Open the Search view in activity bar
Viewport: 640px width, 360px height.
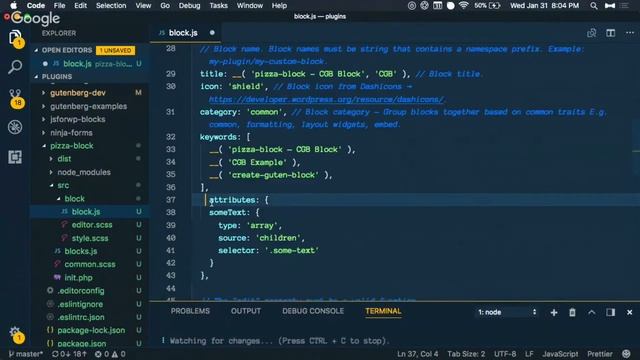[15, 67]
